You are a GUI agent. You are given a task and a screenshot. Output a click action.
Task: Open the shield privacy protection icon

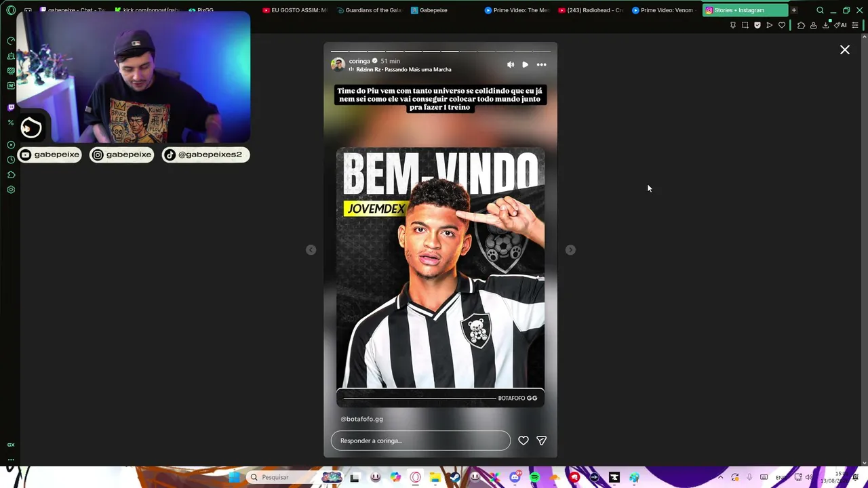tap(757, 25)
